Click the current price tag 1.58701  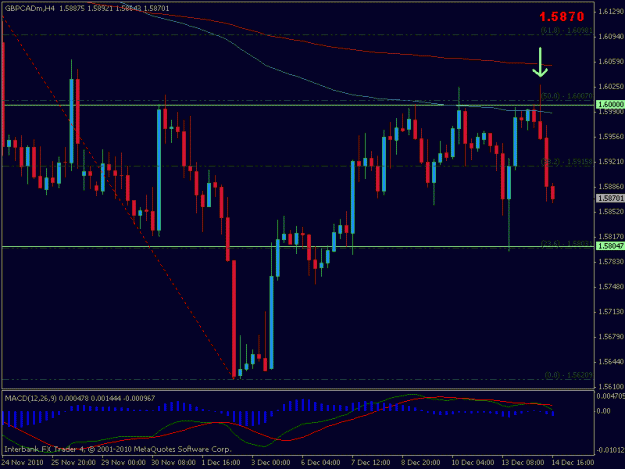(610, 198)
